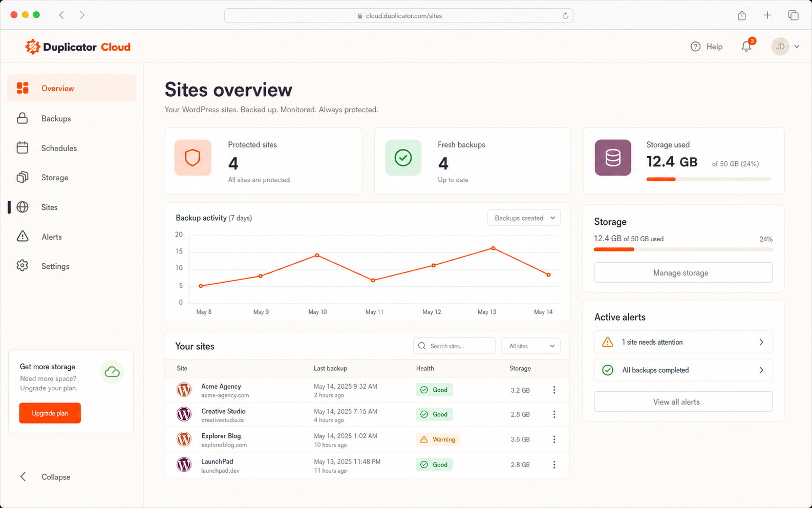Screen dimensions: 812x508
Task: Click the Creative Studio WordPress logo
Action: 184,414
